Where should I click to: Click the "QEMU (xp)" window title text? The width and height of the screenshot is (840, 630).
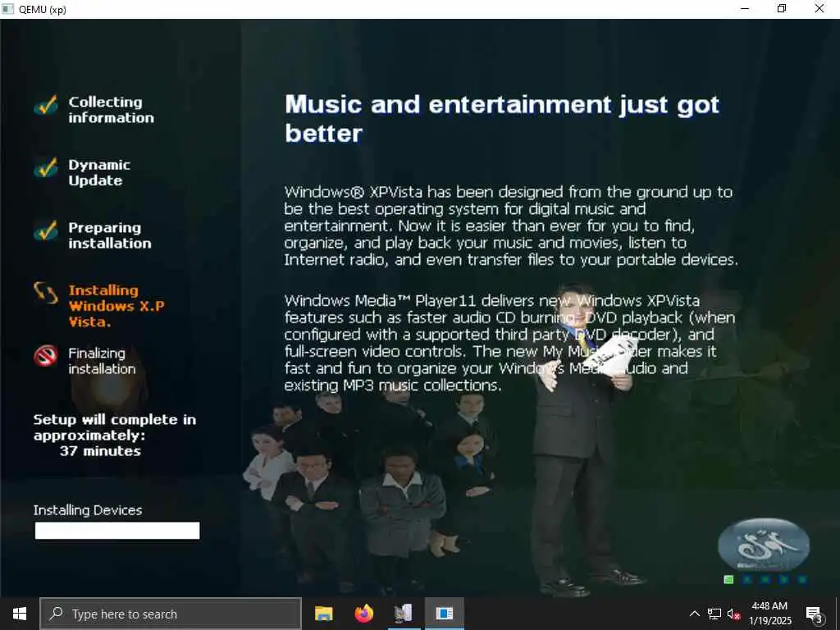(x=43, y=9)
